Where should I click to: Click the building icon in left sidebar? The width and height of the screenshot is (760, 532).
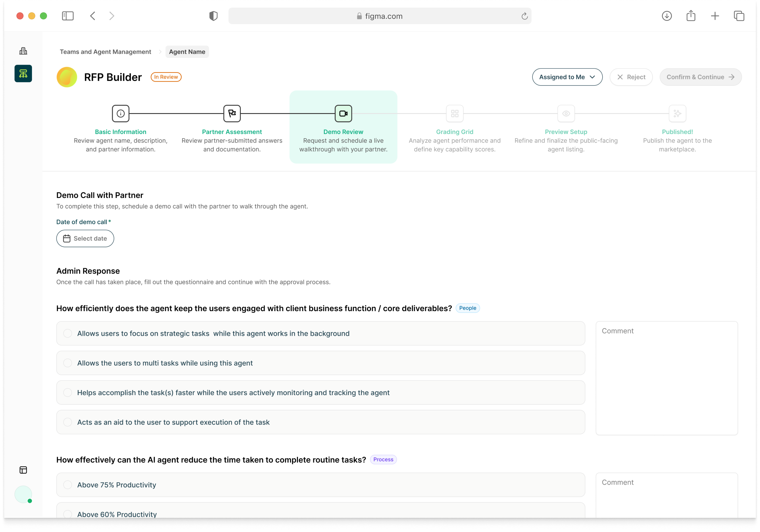23,51
